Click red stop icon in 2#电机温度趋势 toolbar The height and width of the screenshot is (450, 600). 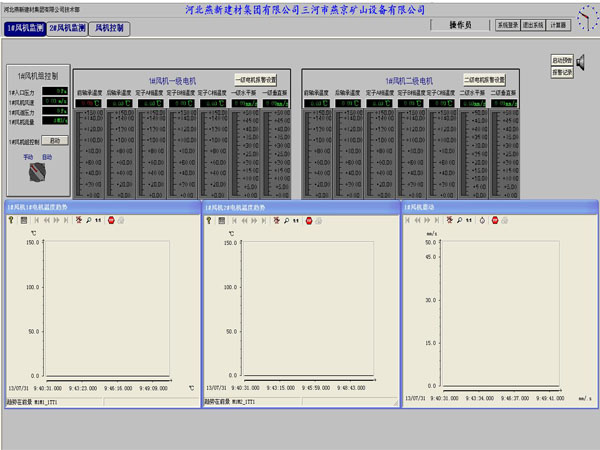[309, 219]
